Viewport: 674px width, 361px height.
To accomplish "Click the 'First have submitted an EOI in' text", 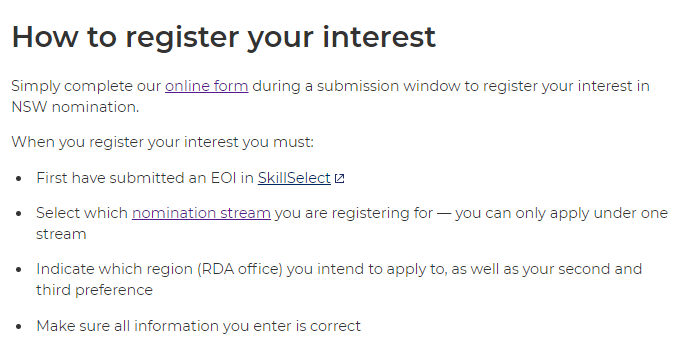I will pos(145,178).
